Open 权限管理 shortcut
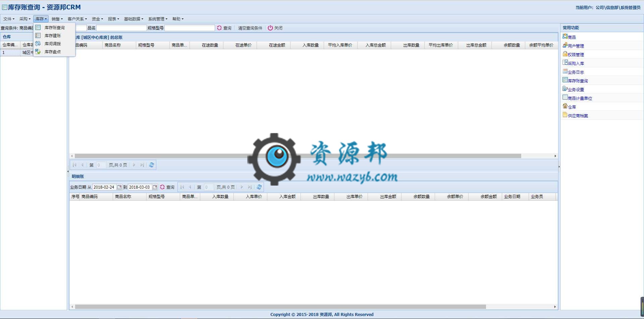Viewport: 644px width, 319px height. tap(573, 54)
